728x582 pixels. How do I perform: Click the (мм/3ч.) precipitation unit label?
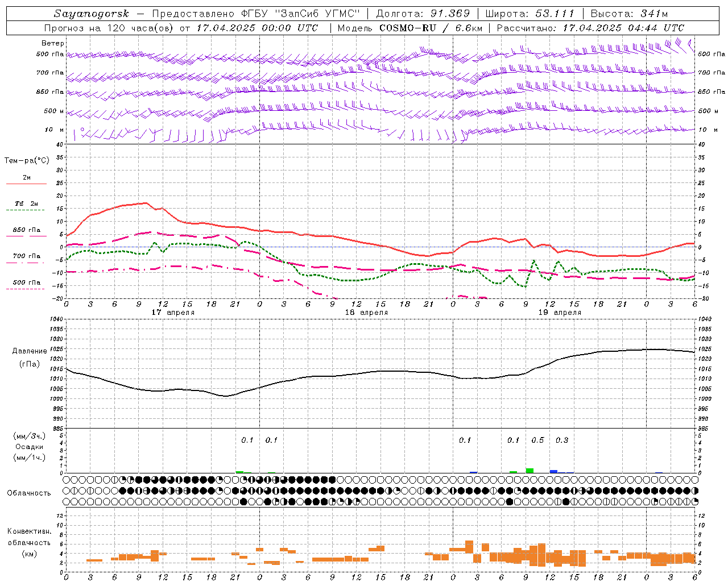click(29, 436)
